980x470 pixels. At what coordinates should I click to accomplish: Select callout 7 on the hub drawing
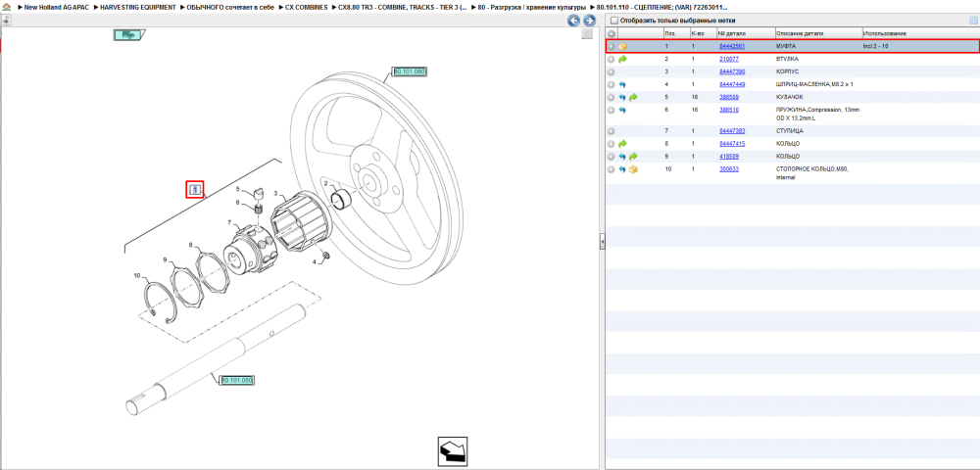(229, 223)
